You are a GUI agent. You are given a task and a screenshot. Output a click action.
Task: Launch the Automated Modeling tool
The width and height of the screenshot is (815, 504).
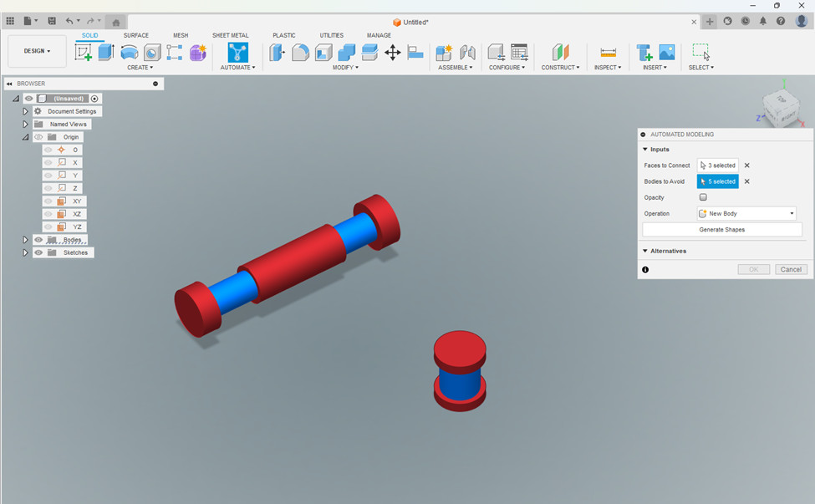(237, 52)
